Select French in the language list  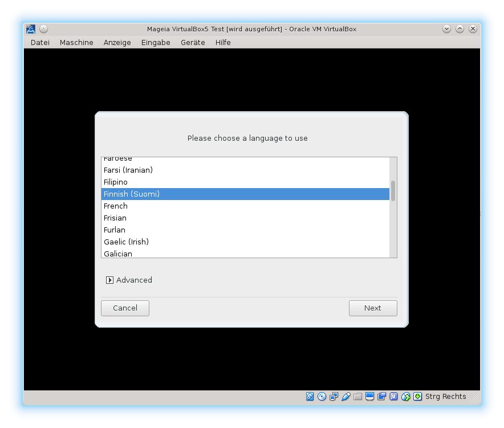(245, 206)
